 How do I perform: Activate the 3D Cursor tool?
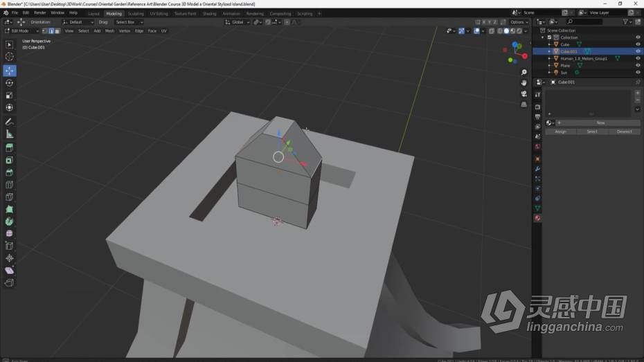tap(10, 57)
